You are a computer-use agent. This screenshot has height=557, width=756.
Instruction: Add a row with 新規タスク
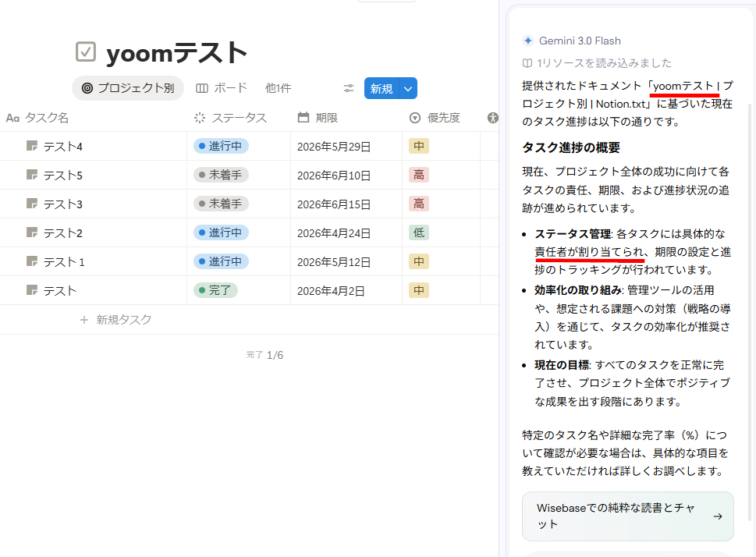[115, 320]
